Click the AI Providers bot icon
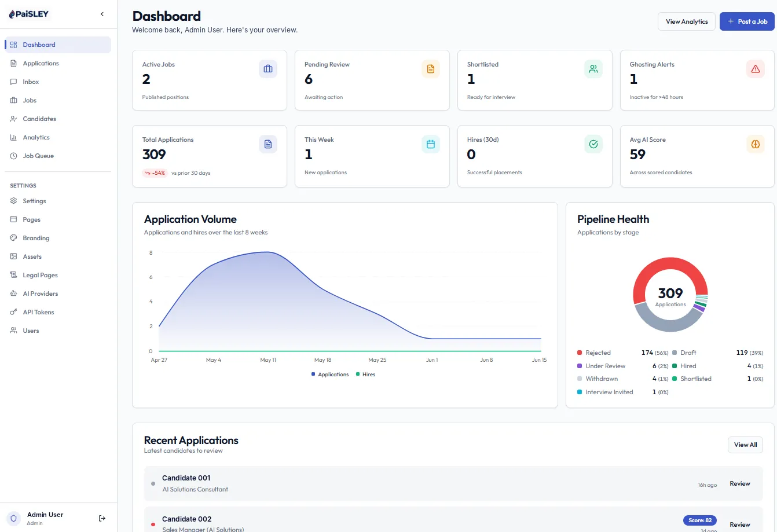The width and height of the screenshot is (777, 532). [x=14, y=293]
